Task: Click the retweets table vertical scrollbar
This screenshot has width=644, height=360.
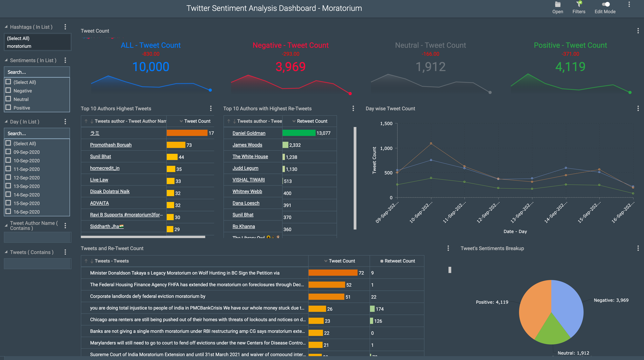Action: point(355,178)
